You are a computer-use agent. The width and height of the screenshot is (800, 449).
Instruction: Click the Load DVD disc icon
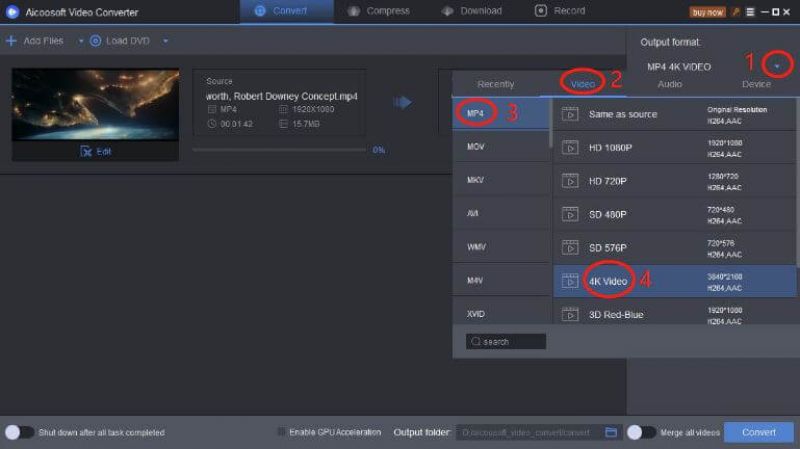click(x=96, y=41)
